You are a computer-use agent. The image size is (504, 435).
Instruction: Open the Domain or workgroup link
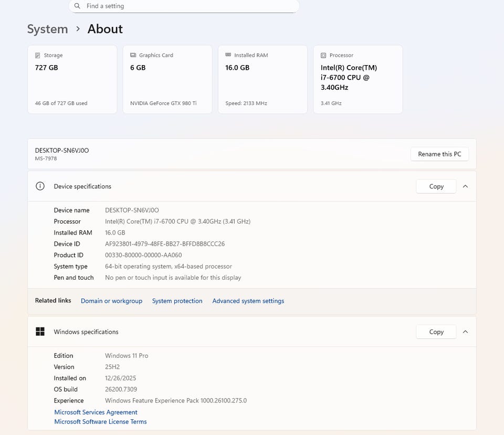[x=111, y=301]
